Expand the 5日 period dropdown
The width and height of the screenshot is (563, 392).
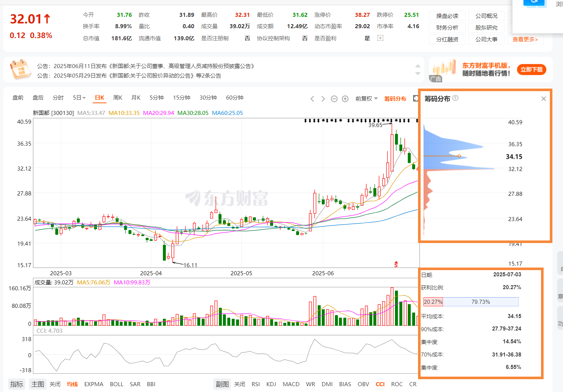coord(79,98)
